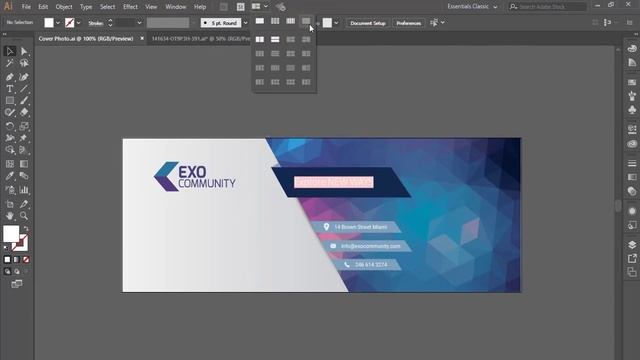Change screen mode at toolbar bottom
Image resolution: width=640 pixels, height=360 pixels.
(17, 284)
